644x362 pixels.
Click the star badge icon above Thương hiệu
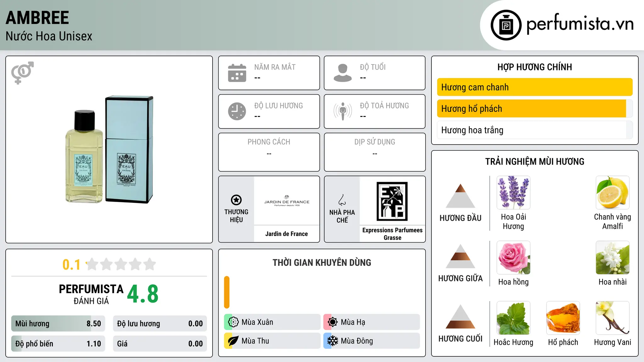236,200
